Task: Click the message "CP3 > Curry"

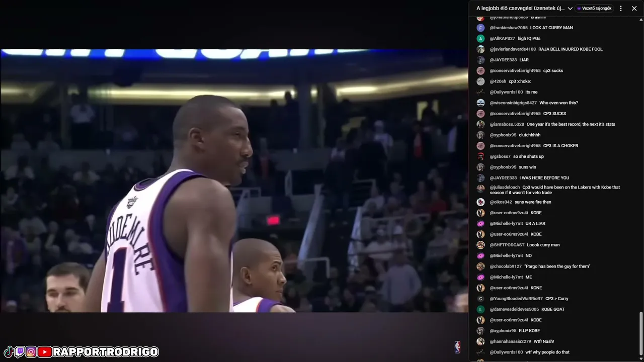Action: [x=557, y=299]
